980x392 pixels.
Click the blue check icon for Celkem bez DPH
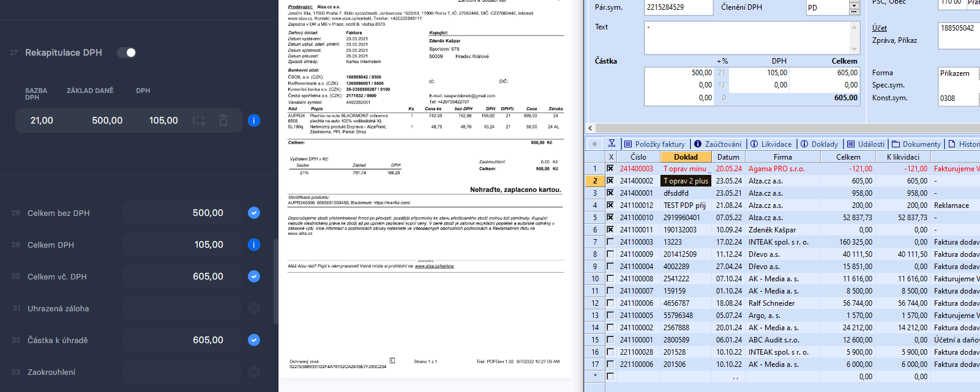point(254,213)
